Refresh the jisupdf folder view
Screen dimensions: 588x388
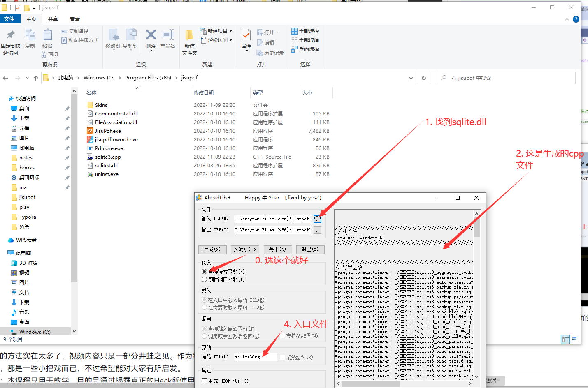(x=424, y=78)
